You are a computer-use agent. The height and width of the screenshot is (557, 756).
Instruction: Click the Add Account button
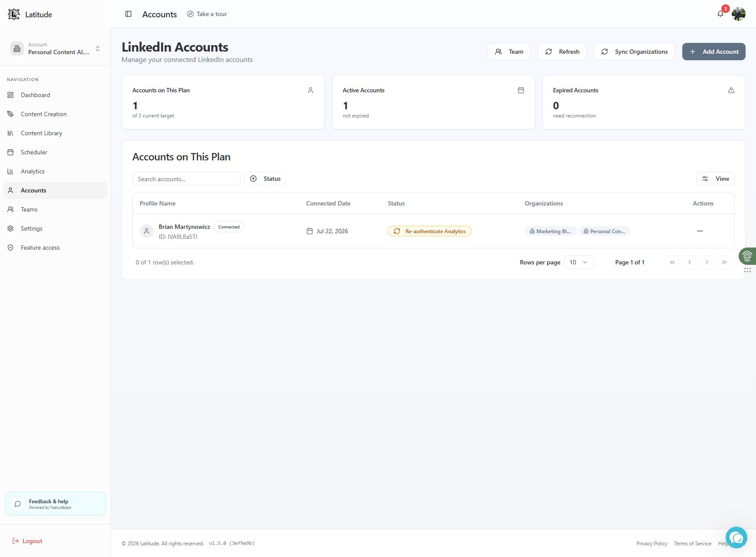point(713,52)
